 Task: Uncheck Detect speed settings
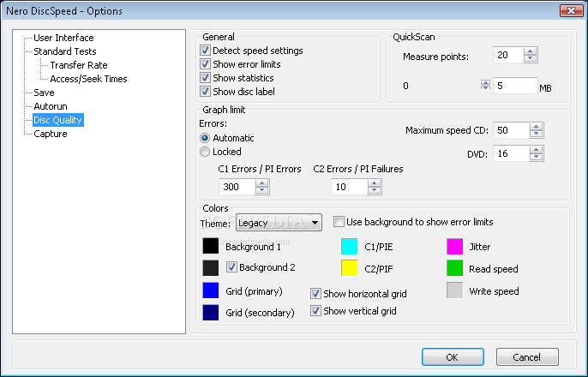(x=205, y=51)
